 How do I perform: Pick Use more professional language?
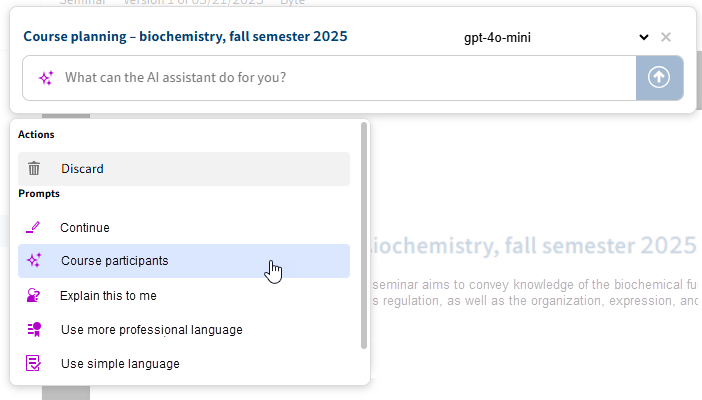click(184, 330)
